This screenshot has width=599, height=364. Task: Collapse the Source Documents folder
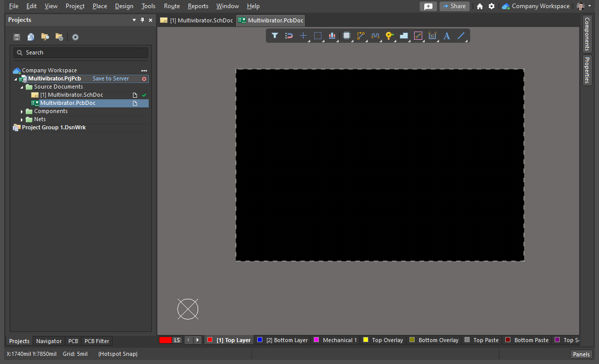[x=22, y=87]
